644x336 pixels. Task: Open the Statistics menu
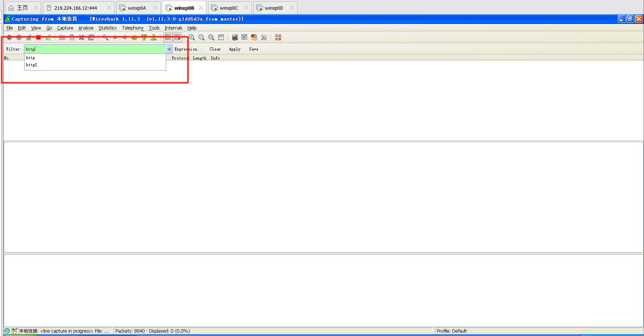[x=108, y=28]
